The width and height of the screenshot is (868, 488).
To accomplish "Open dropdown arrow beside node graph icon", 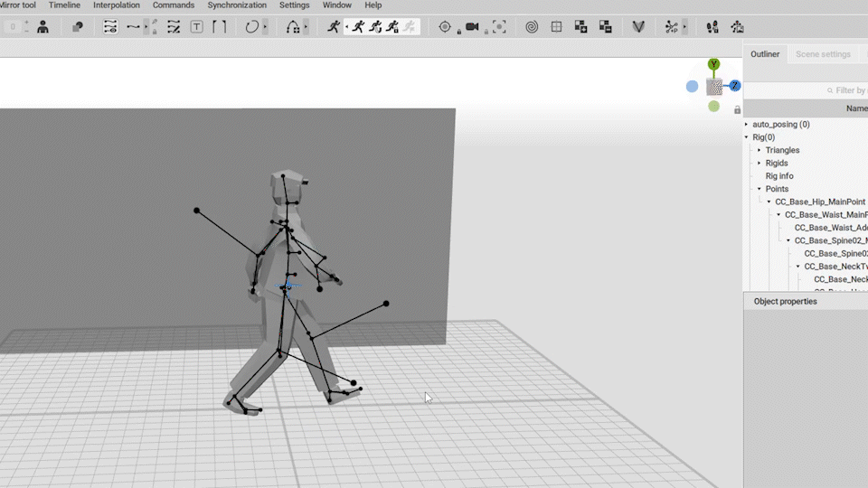I will point(684,26).
